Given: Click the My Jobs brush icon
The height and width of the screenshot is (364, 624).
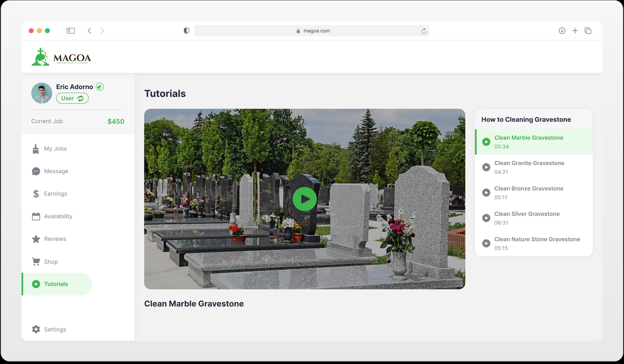Looking at the screenshot, I should pyautogui.click(x=36, y=149).
